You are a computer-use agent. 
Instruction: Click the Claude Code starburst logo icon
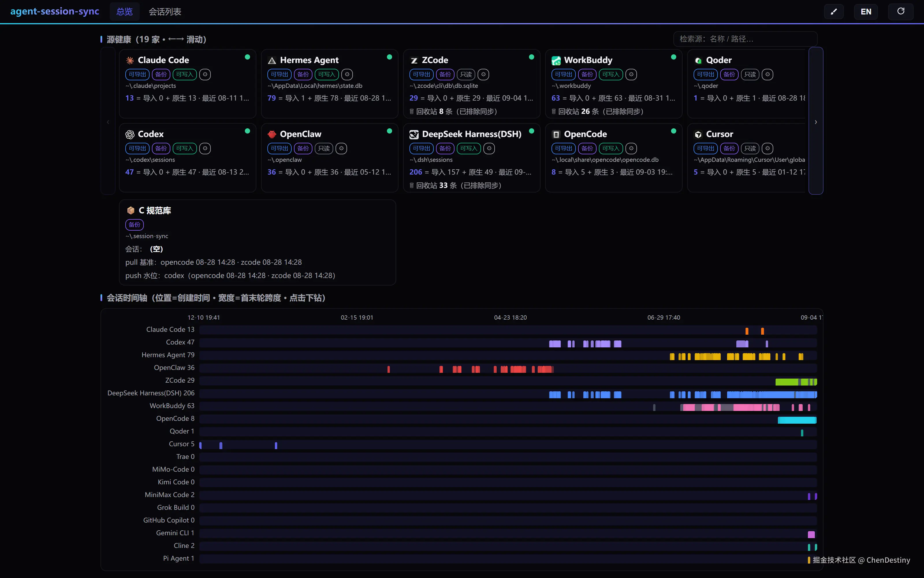click(130, 60)
